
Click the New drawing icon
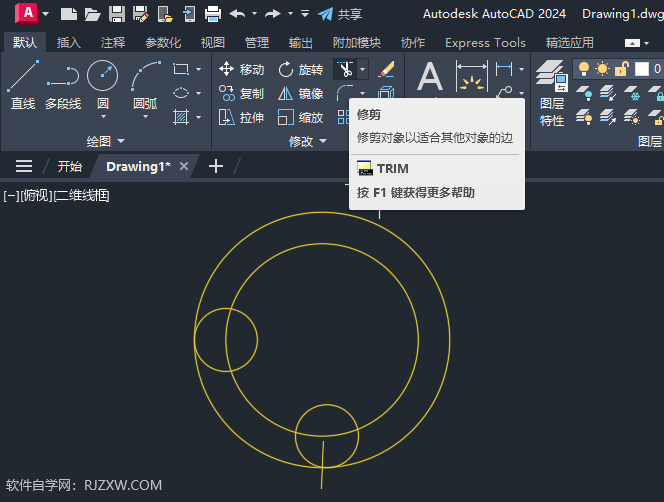coord(69,14)
